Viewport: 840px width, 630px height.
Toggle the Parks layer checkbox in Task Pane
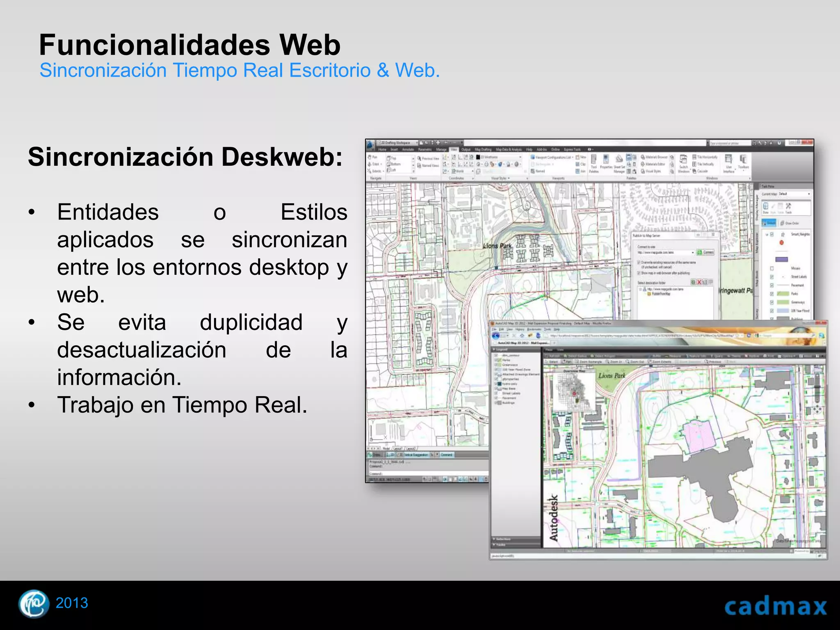772,294
